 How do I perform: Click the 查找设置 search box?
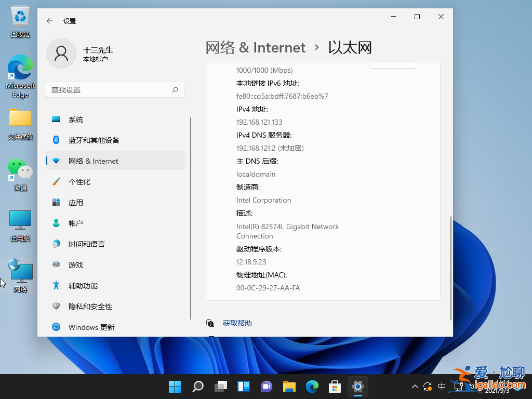pos(115,90)
